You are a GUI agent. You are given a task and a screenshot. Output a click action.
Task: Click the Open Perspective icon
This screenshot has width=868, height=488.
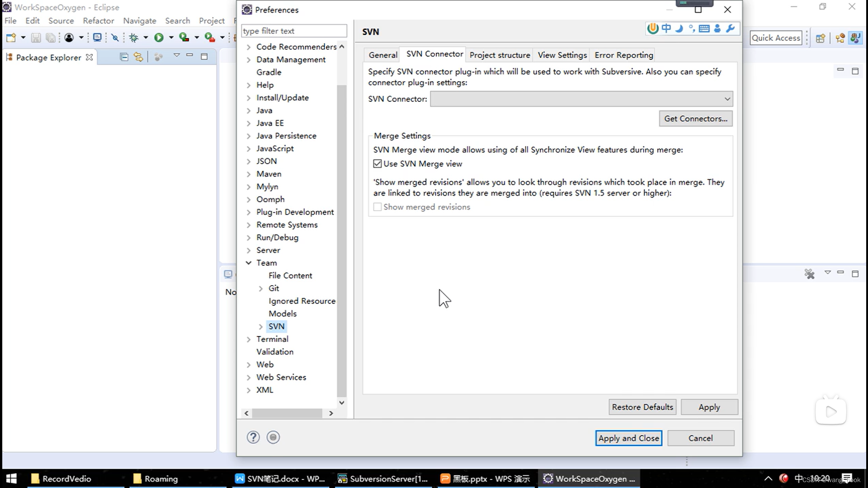[x=821, y=38]
